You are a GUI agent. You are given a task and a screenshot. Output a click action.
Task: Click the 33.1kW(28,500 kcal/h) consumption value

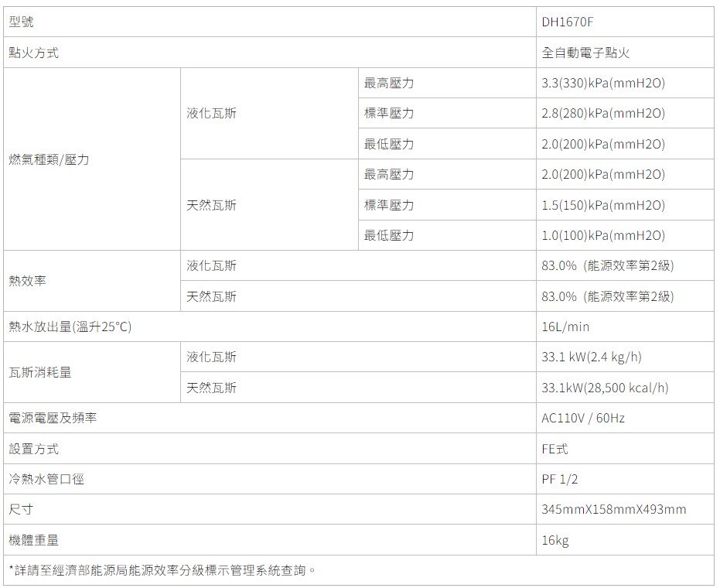(x=605, y=388)
